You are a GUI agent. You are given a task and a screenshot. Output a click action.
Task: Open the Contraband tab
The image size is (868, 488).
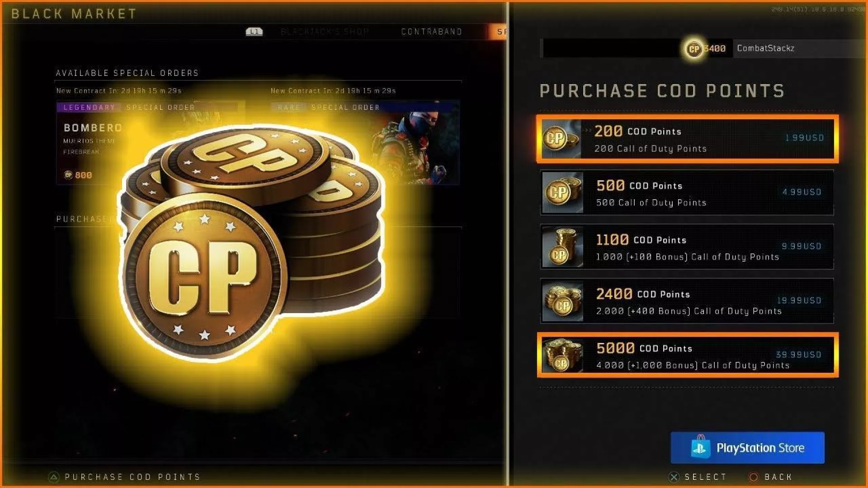coord(432,32)
